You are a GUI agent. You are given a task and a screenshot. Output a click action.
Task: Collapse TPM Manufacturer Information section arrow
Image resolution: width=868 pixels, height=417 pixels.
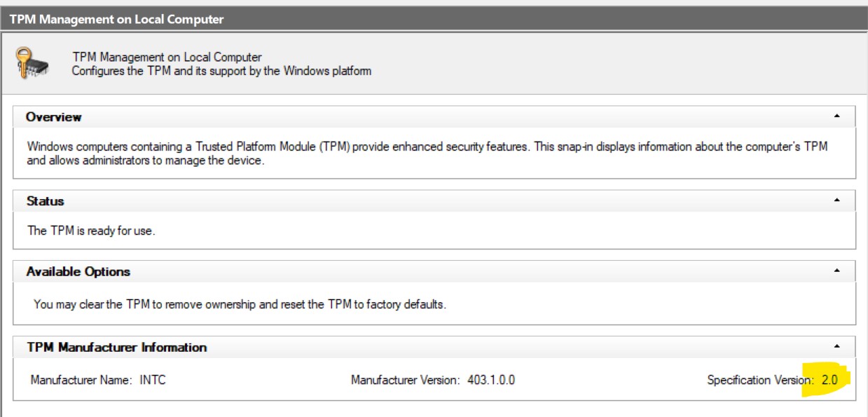click(x=836, y=346)
